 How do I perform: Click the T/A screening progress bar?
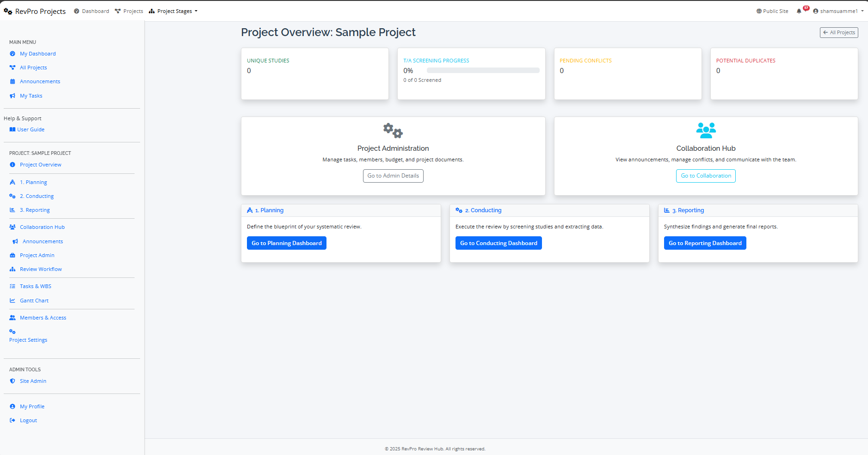tap(483, 71)
